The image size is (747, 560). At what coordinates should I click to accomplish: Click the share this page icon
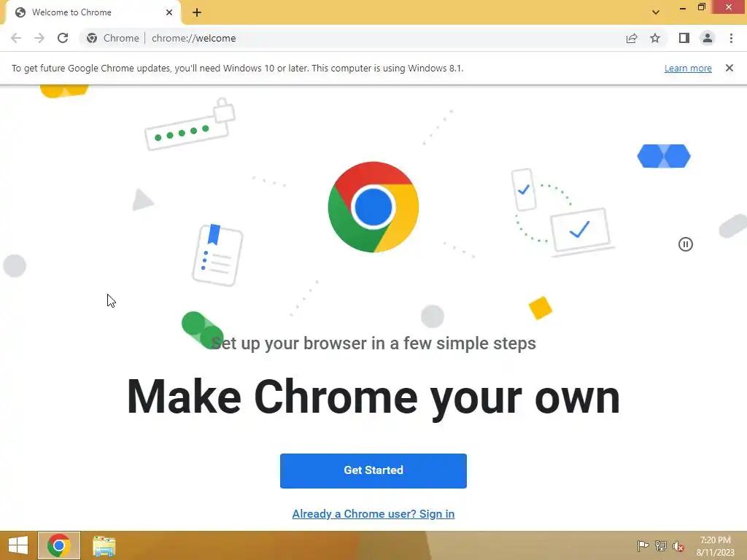point(632,38)
